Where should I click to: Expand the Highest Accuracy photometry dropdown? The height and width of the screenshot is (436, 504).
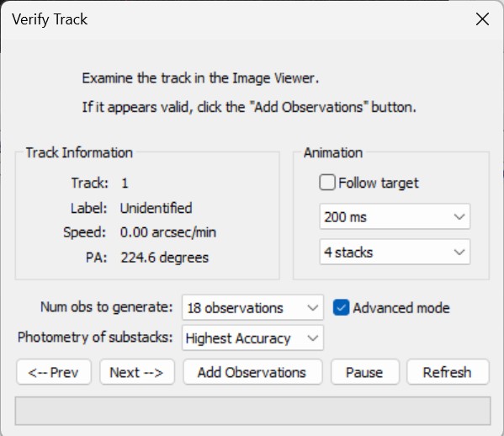pyautogui.click(x=252, y=338)
